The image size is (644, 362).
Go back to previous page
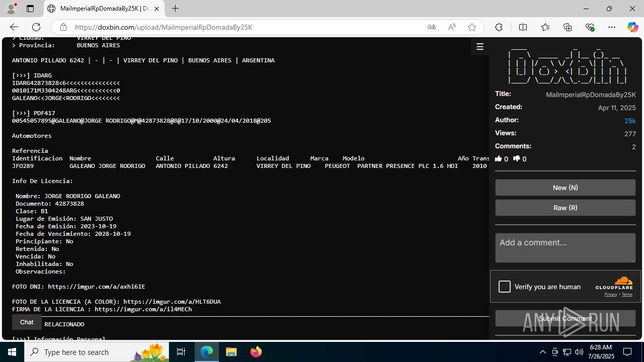coord(14,27)
